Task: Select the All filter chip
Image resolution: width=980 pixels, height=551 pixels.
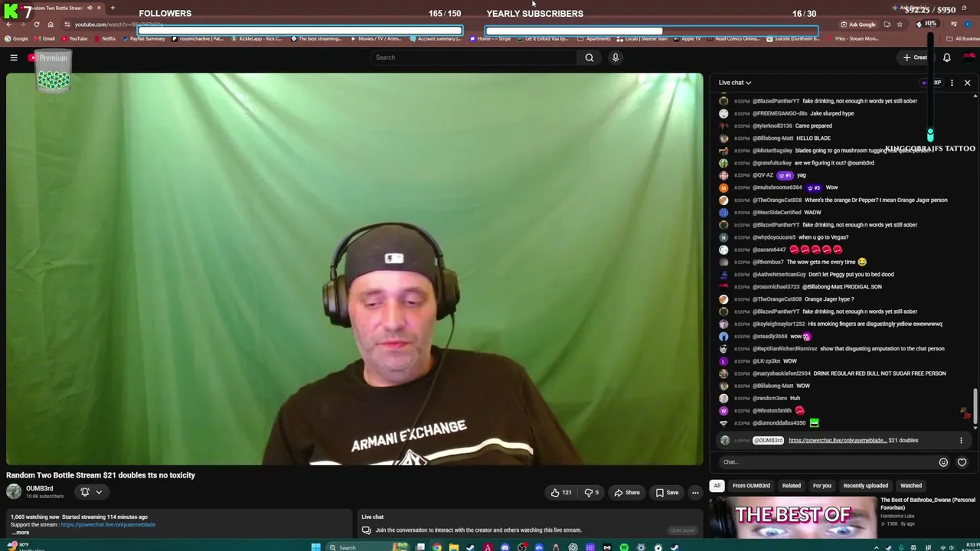Action: click(717, 486)
